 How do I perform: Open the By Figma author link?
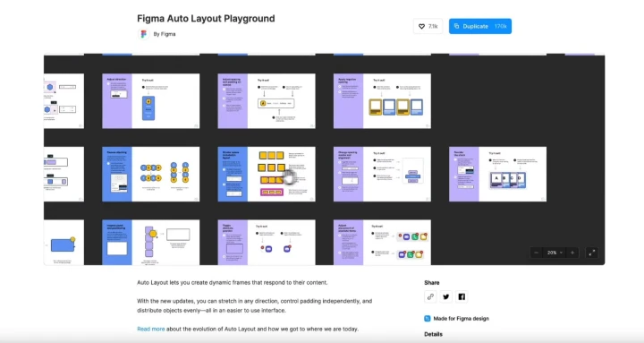click(165, 34)
